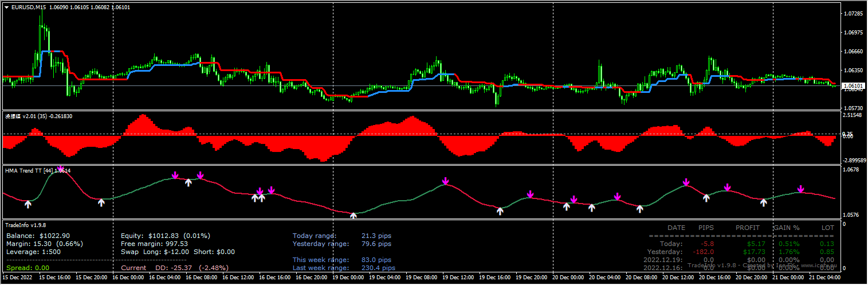Viewport: 868px width, 285px height.
Task: Click the 16 Dec 00:00 time axis label
Action: (128, 278)
